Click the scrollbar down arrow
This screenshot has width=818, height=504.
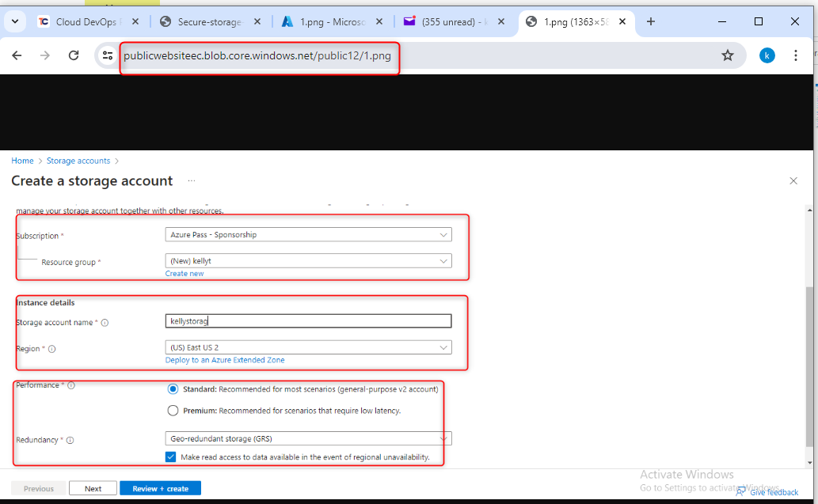tap(809, 462)
